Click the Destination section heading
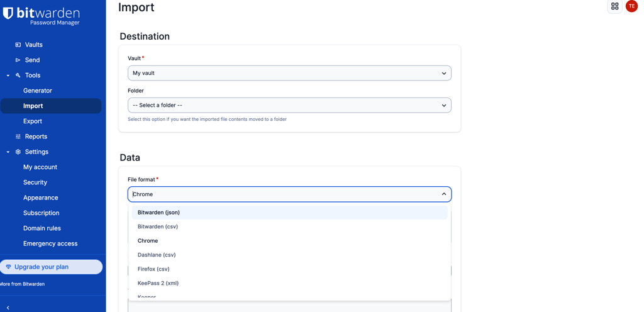The image size is (644, 312). (145, 36)
